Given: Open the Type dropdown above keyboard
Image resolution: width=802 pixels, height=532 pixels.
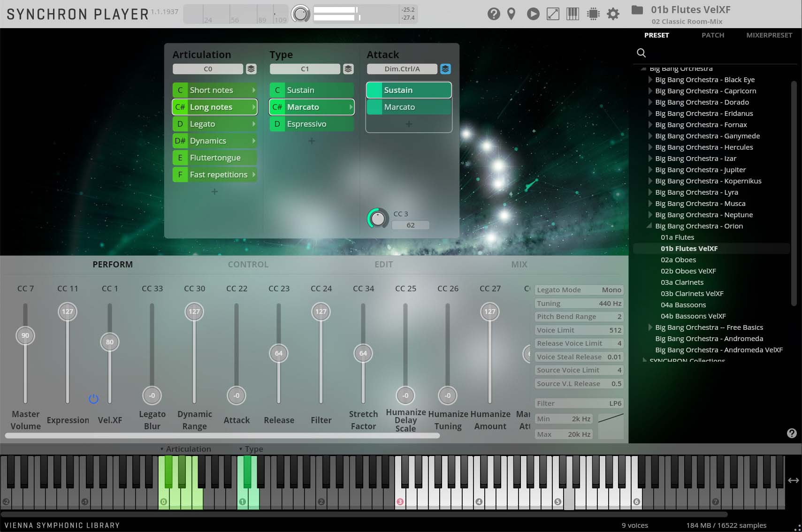Looking at the screenshot, I should (251, 449).
